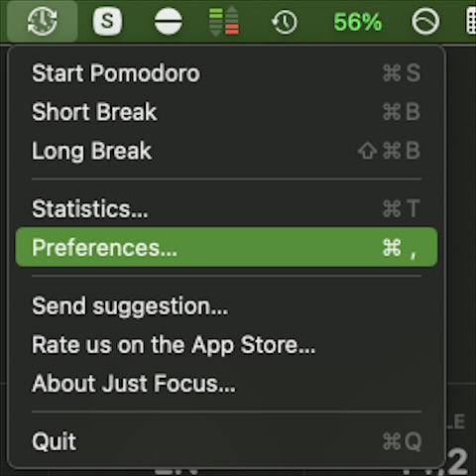Click the 56% battery percentage indicator
Image resolution: width=476 pixels, height=476 pixels.
357,22
